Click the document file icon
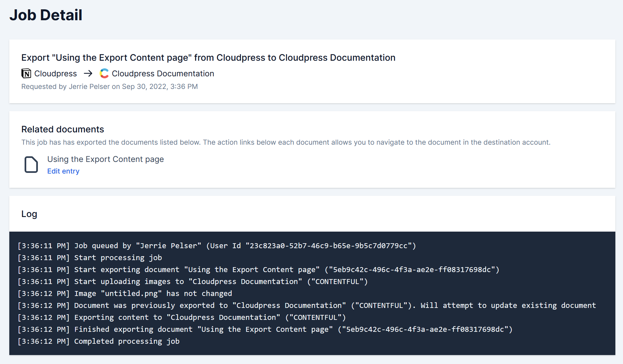The width and height of the screenshot is (623, 364). pyautogui.click(x=31, y=165)
